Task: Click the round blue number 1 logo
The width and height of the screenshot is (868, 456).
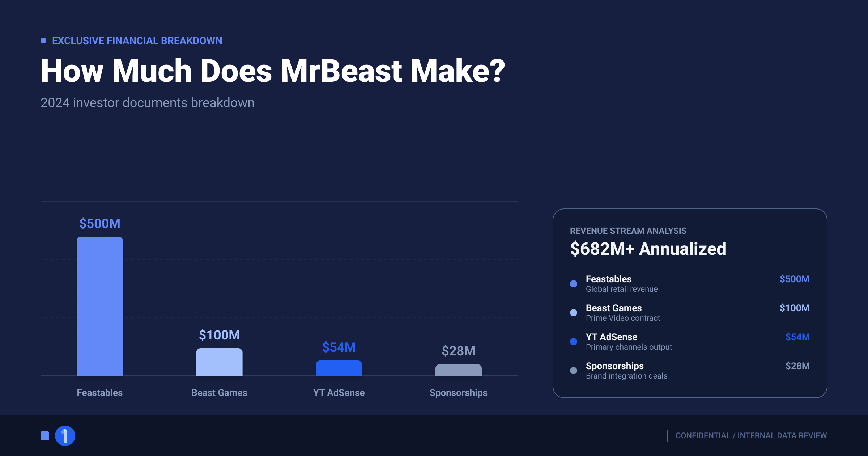Action: click(x=65, y=436)
